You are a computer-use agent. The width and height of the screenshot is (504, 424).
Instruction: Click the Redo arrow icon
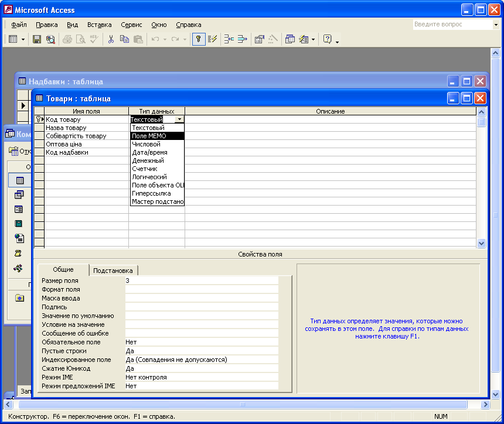click(x=175, y=39)
